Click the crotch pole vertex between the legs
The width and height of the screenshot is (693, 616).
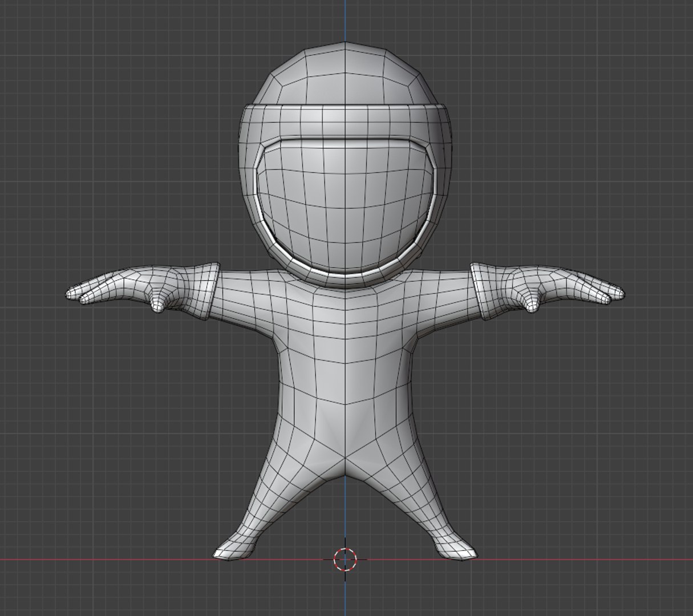point(345,458)
